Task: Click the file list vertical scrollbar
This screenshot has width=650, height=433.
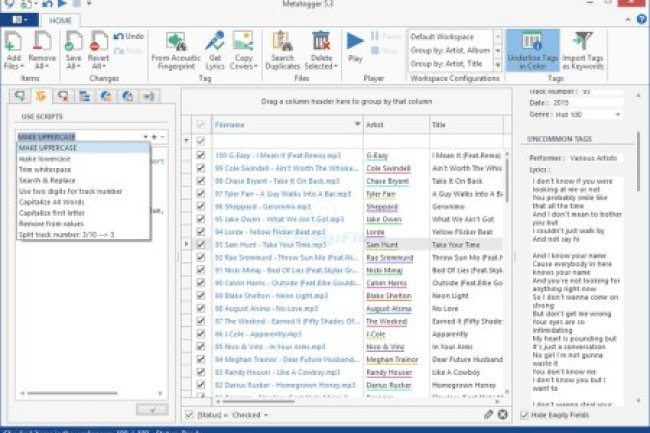Action: (x=507, y=180)
